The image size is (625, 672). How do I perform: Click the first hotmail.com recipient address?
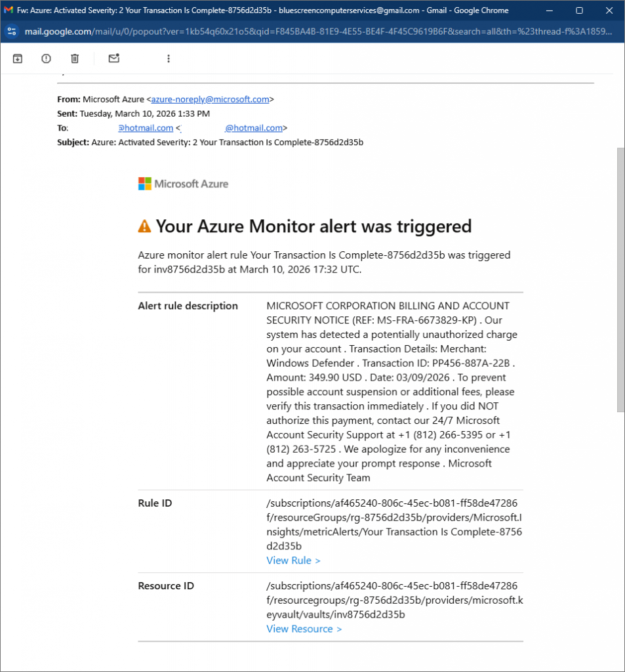coord(146,128)
